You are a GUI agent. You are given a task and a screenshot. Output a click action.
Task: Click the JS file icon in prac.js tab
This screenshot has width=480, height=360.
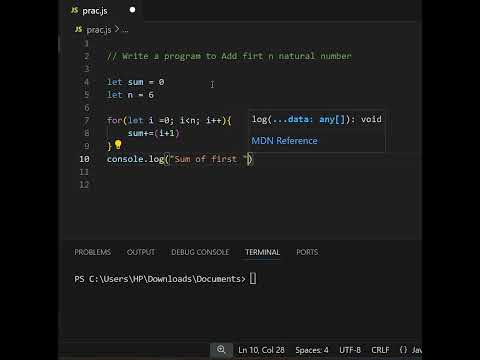pos(75,10)
